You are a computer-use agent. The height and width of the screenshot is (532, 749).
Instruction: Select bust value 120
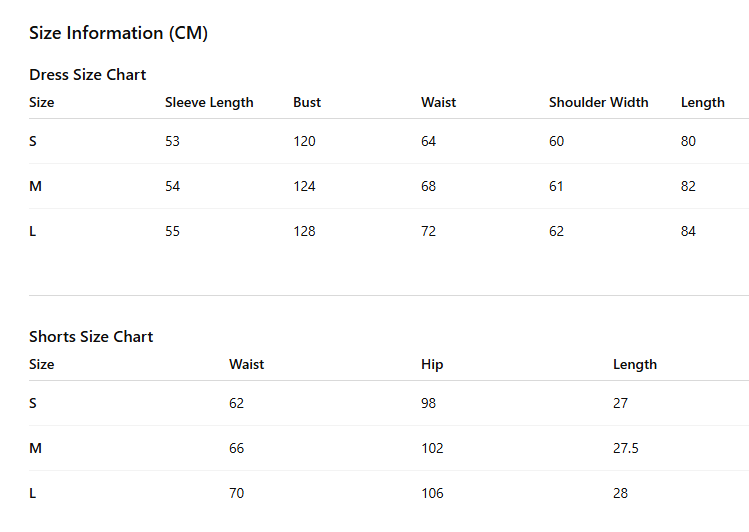[x=304, y=141]
